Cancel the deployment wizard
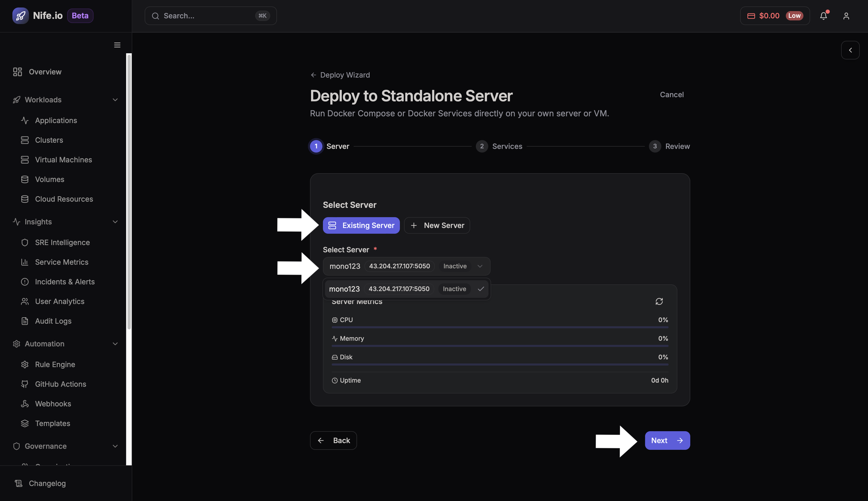Image resolution: width=868 pixels, height=501 pixels. click(671, 94)
